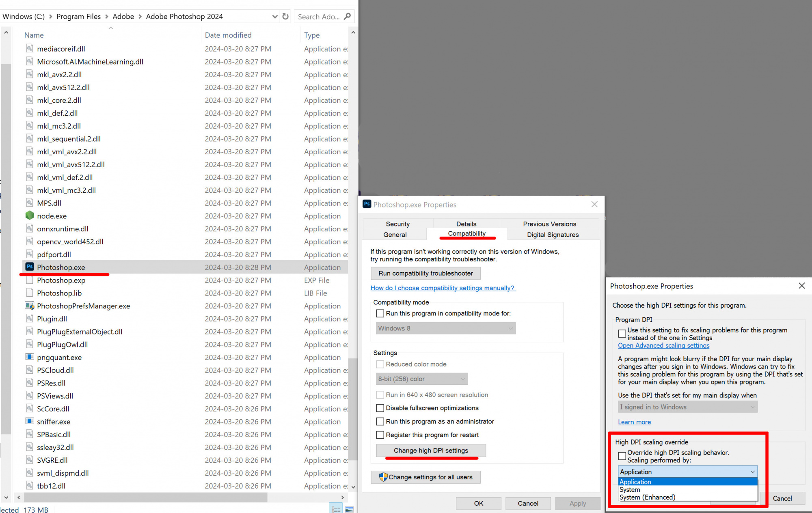Switch to the Security tab
Image resolution: width=812 pixels, height=513 pixels.
click(397, 224)
